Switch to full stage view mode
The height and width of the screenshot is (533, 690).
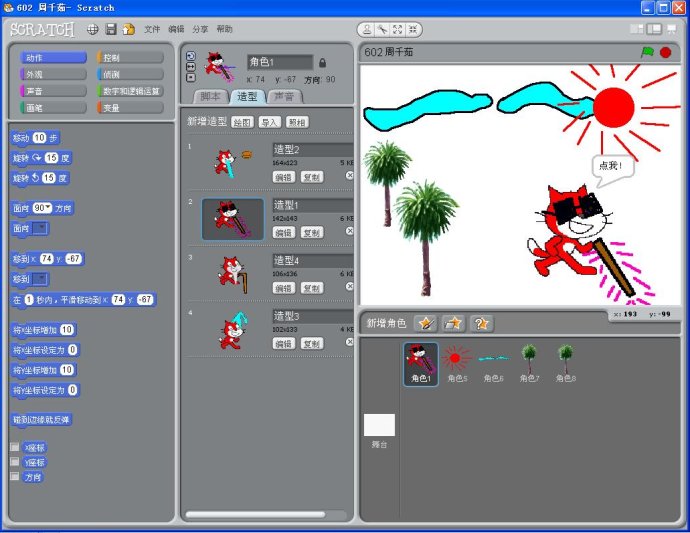click(x=654, y=29)
